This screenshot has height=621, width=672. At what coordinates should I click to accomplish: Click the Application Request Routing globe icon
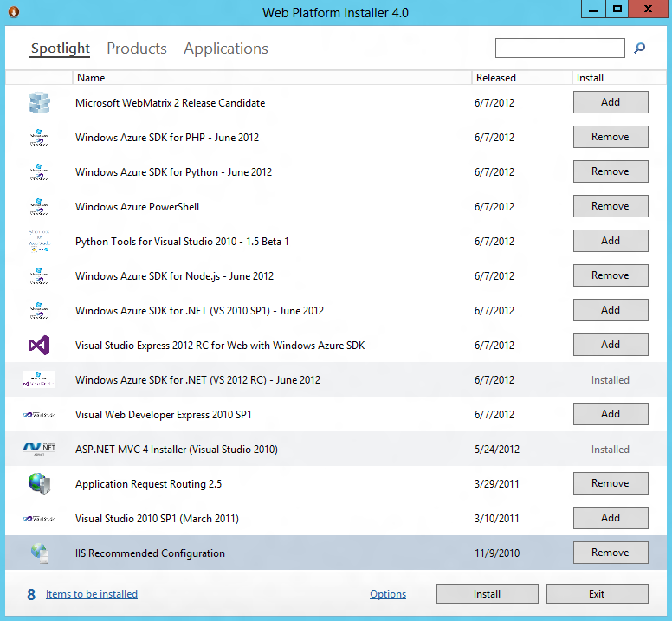coord(40,484)
